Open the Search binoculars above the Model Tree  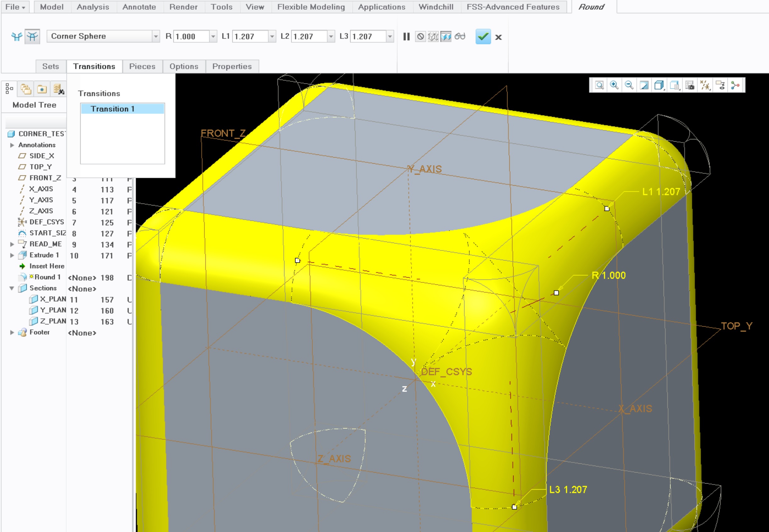click(60, 89)
